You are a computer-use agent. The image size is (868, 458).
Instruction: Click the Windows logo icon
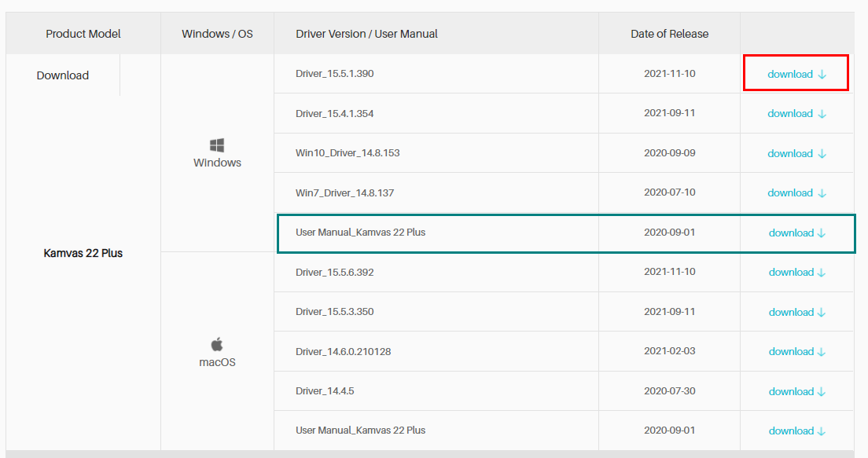click(217, 145)
